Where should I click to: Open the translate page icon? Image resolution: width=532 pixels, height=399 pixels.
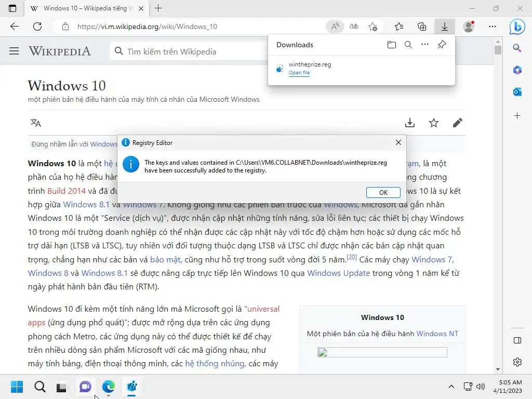(354, 26)
